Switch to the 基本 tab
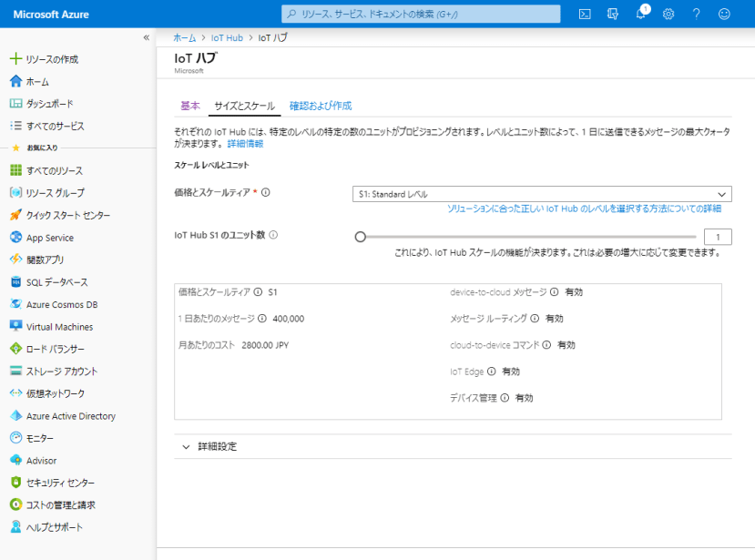The height and width of the screenshot is (560, 755). coord(190,106)
